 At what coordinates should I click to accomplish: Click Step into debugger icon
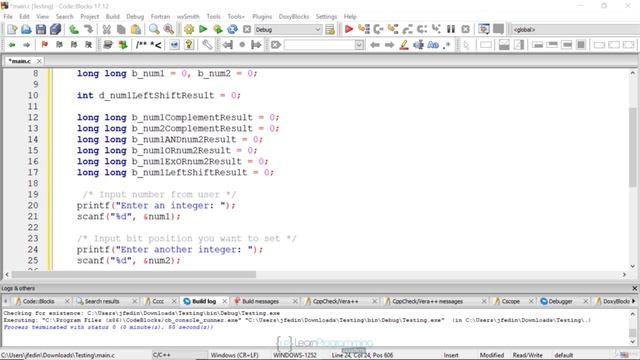tap(393, 29)
